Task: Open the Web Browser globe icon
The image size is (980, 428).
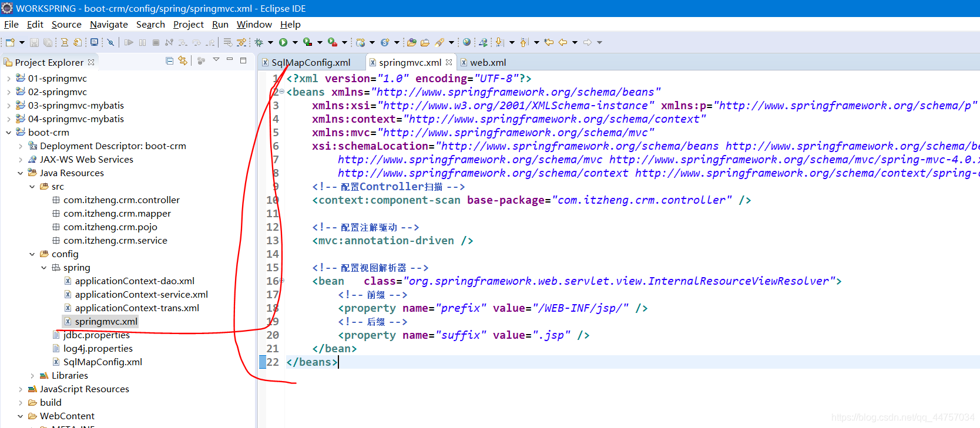Action: coord(466,42)
